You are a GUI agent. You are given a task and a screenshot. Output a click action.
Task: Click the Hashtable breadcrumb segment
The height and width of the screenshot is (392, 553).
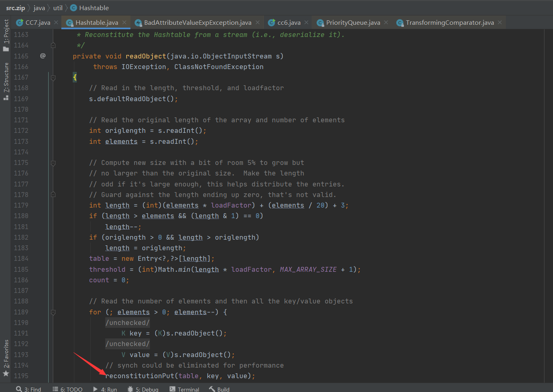94,8
